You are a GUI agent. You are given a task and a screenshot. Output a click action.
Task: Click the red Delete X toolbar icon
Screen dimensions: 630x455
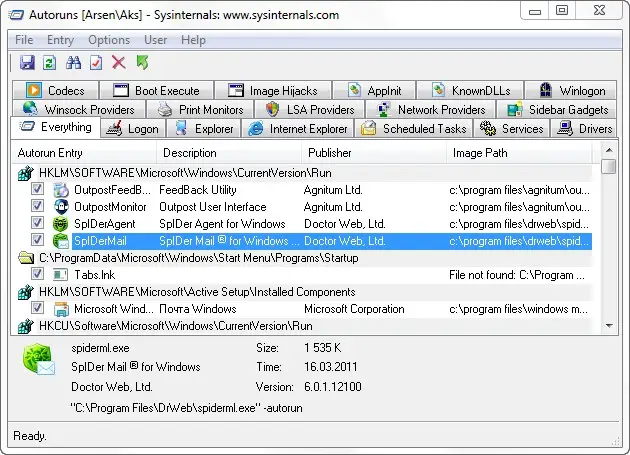tap(119, 63)
